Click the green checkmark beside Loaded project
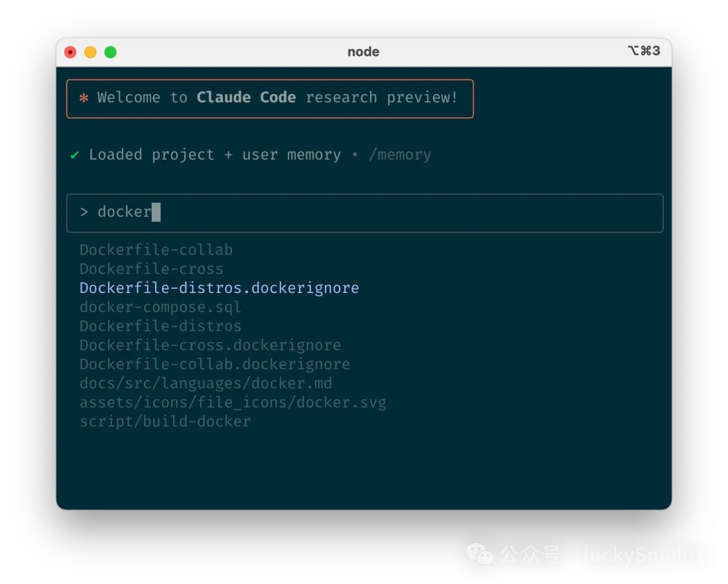 [x=75, y=156]
